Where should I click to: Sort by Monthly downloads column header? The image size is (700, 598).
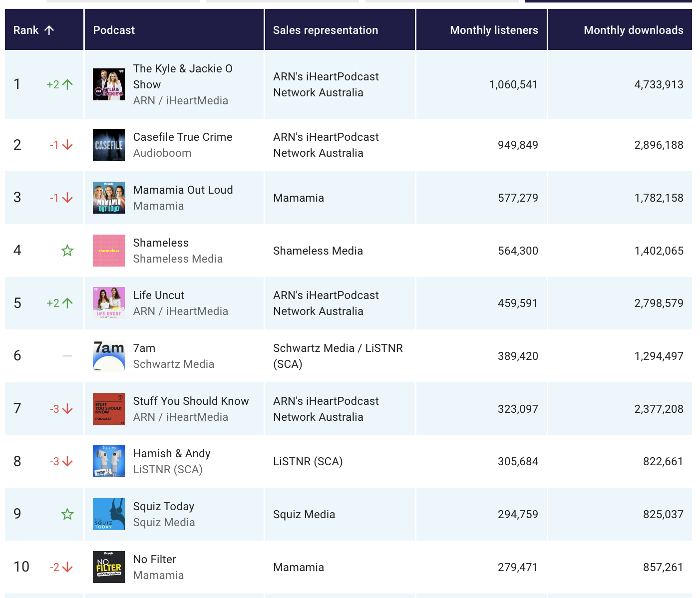tap(620, 30)
